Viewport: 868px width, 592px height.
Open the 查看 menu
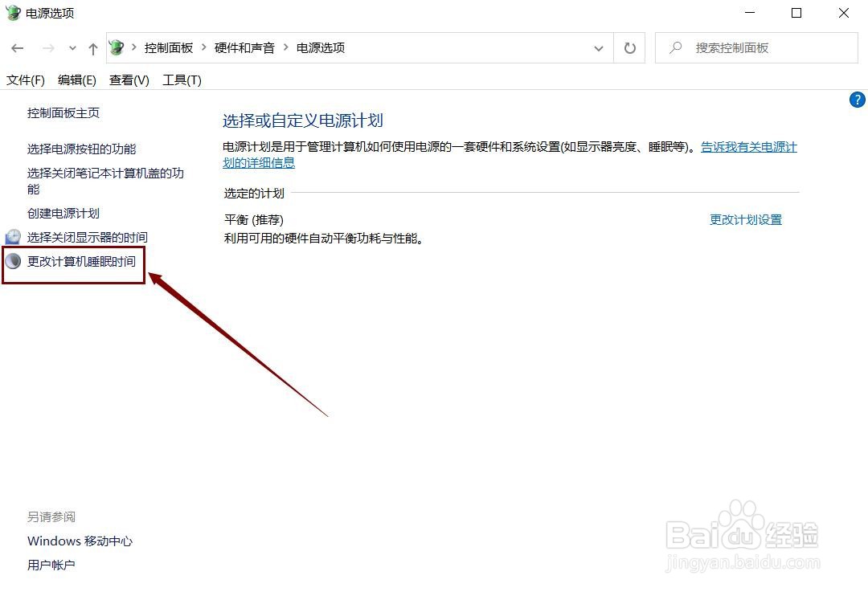click(128, 80)
